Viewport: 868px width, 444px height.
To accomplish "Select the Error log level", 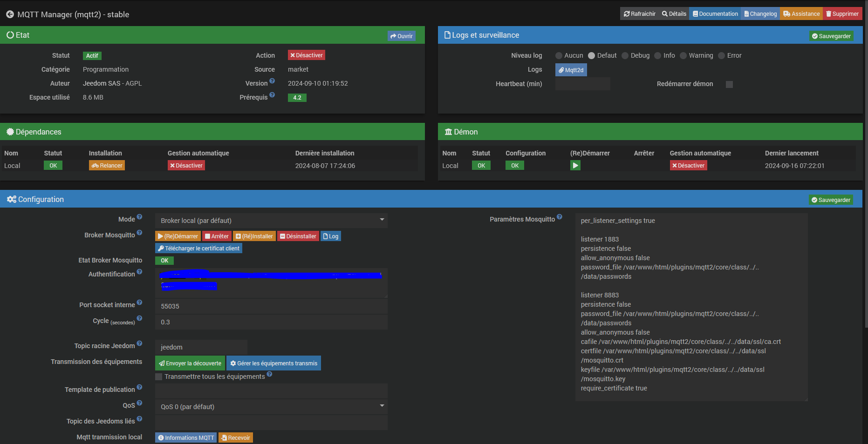I will coord(721,56).
